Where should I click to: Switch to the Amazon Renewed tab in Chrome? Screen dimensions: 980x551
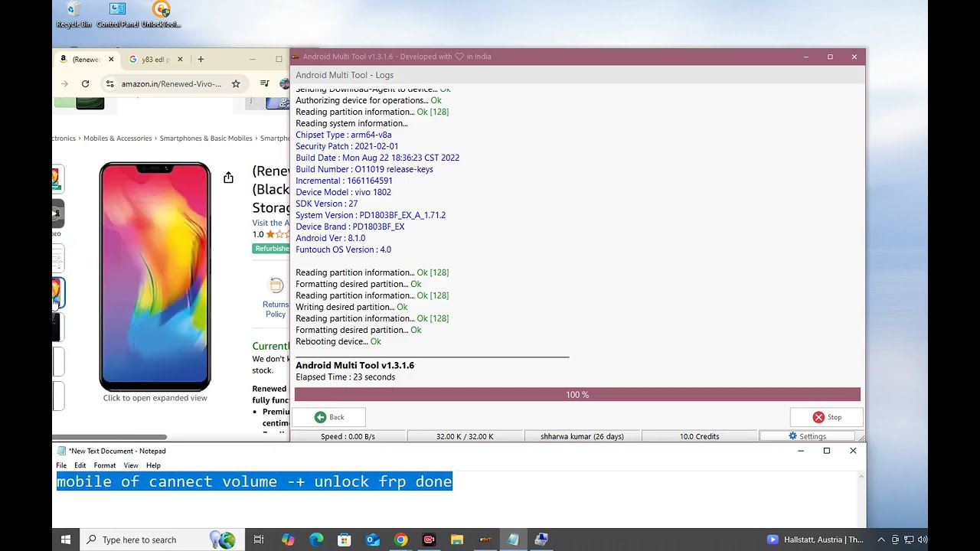click(86, 59)
